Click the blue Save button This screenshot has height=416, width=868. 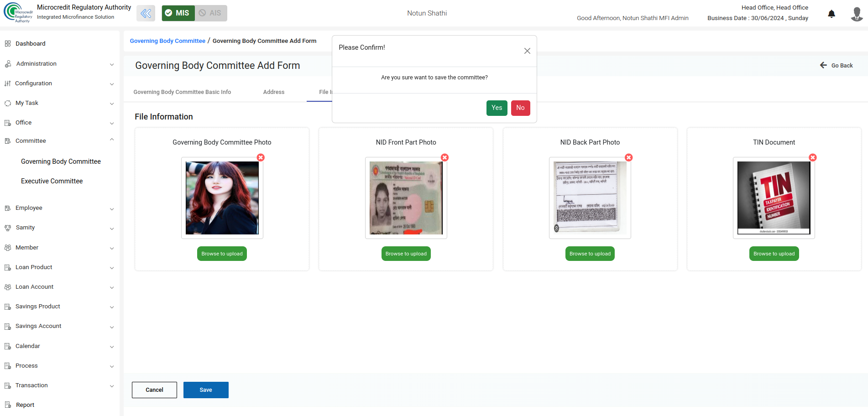206,390
